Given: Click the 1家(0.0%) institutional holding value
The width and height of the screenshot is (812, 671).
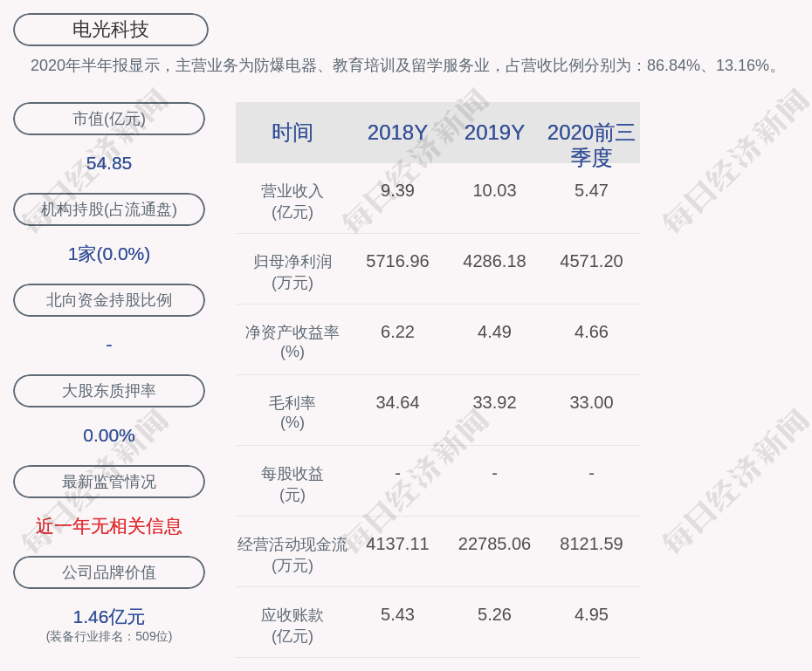Looking at the screenshot, I should [109, 254].
